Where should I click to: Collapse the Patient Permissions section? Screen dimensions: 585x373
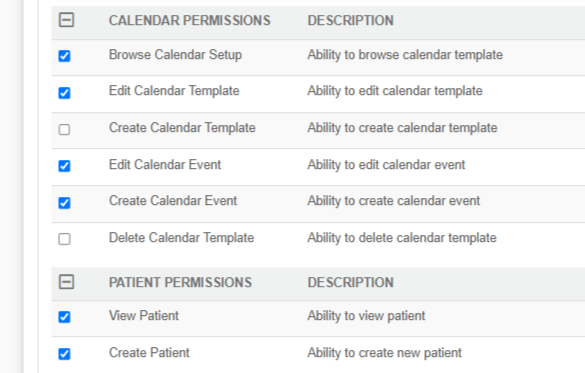click(66, 282)
